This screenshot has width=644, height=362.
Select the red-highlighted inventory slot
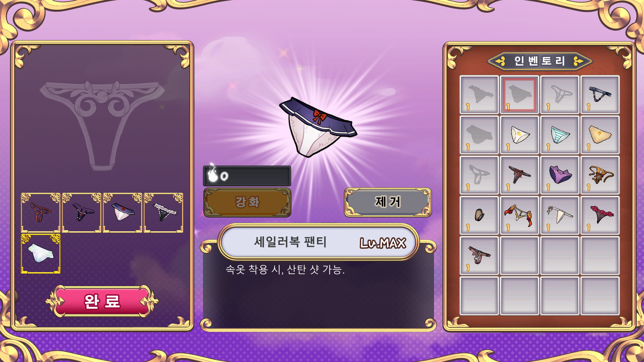pyautogui.click(x=520, y=95)
